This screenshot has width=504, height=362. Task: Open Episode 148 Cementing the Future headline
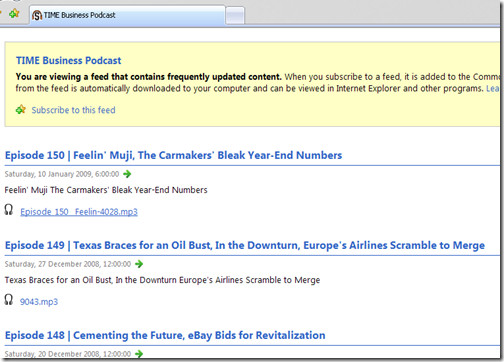tap(165, 335)
